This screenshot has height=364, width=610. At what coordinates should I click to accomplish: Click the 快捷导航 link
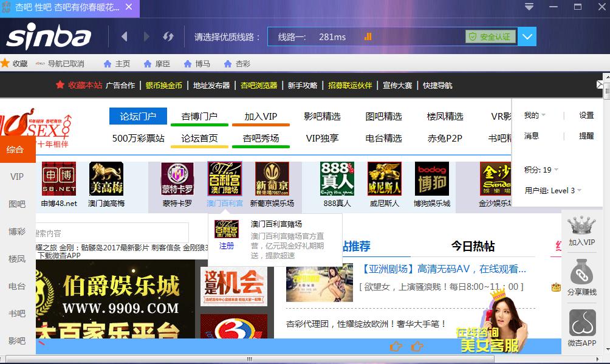coord(437,85)
